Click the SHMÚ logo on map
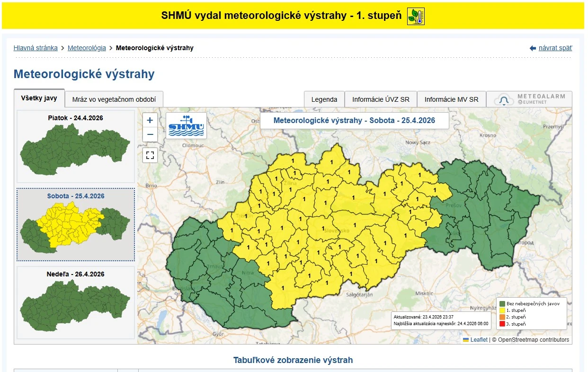 click(186, 125)
